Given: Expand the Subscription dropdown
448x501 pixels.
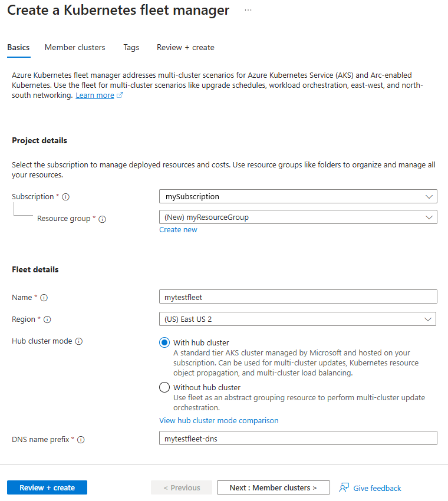Looking at the screenshot, I should click(298, 196).
